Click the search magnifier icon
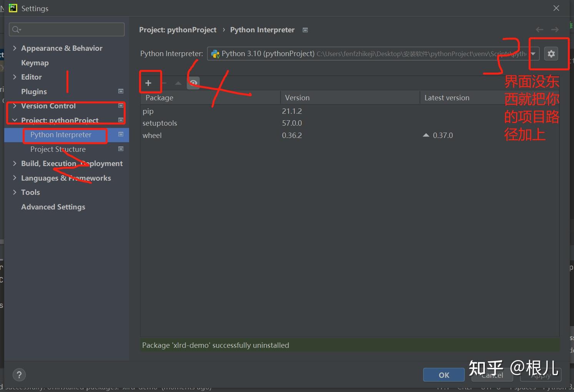574x392 pixels. (x=17, y=30)
